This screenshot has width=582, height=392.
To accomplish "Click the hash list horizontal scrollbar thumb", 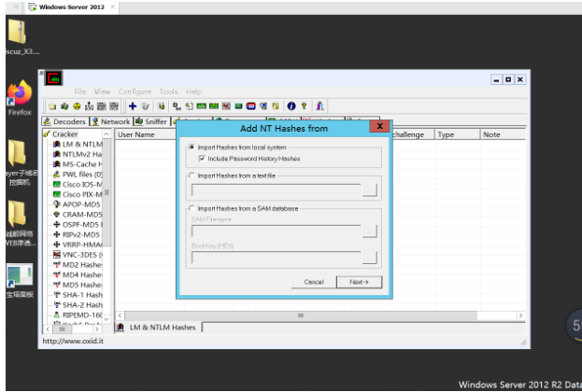I will pos(301,315).
